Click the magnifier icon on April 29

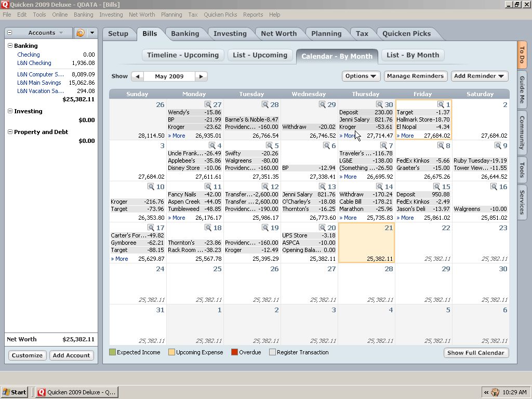tap(322, 104)
